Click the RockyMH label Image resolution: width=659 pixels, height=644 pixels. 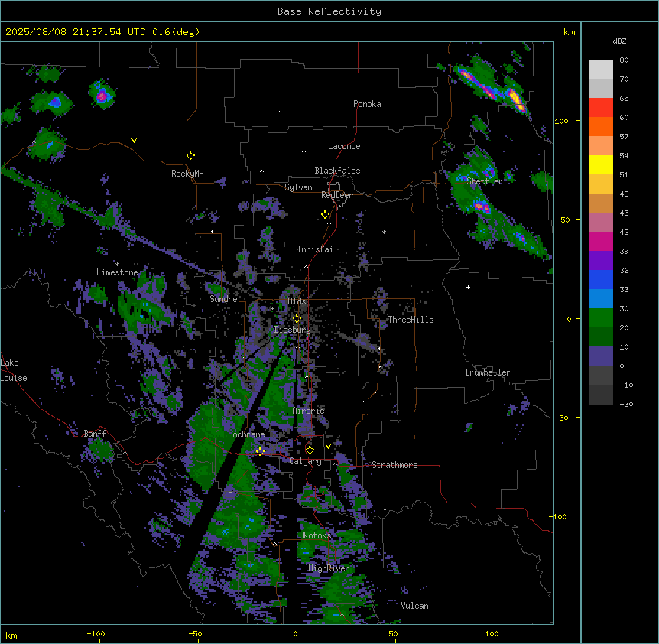pyautogui.click(x=187, y=173)
